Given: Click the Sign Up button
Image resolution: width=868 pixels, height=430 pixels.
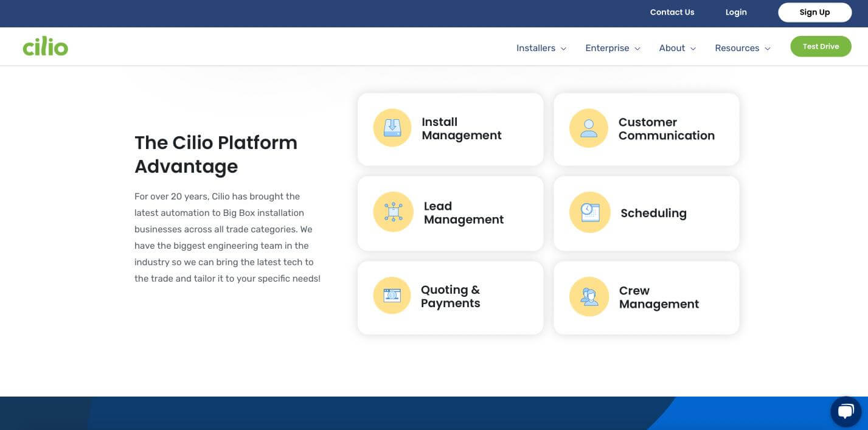Looking at the screenshot, I should tap(815, 12).
